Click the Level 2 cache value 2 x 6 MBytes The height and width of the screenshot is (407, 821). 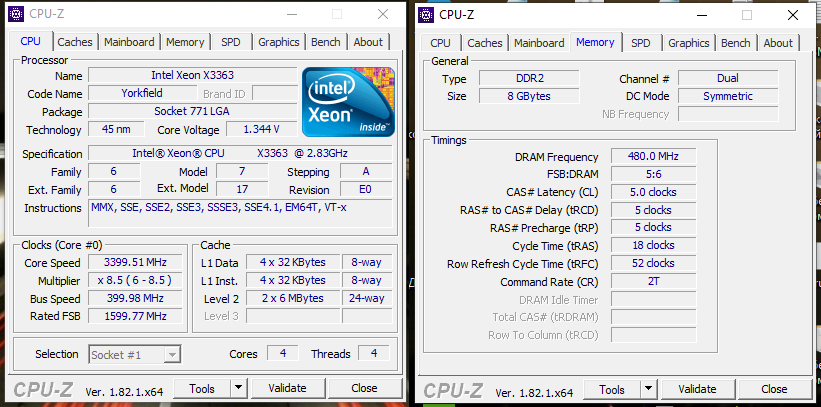pos(293,298)
